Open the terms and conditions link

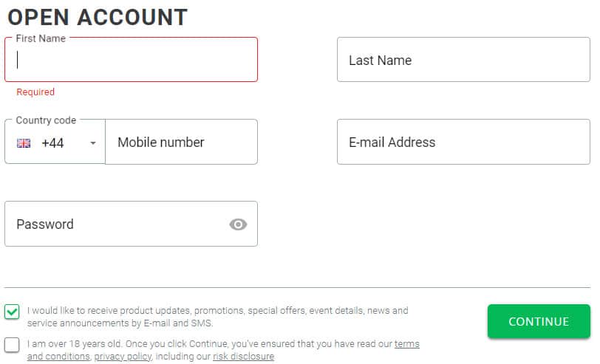point(407,345)
